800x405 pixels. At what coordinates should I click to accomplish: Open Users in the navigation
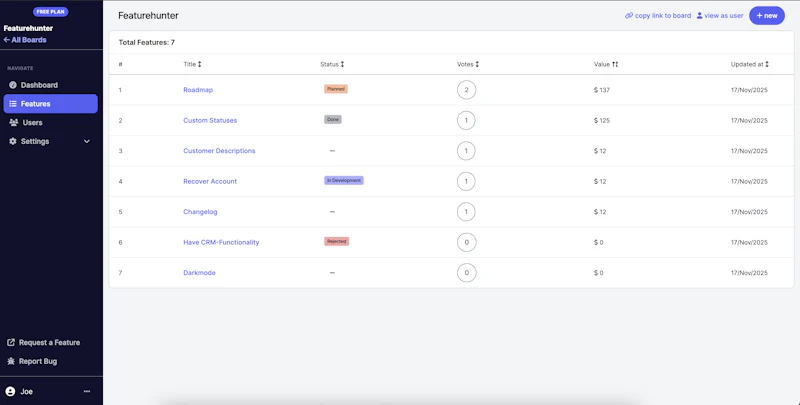coord(51,122)
